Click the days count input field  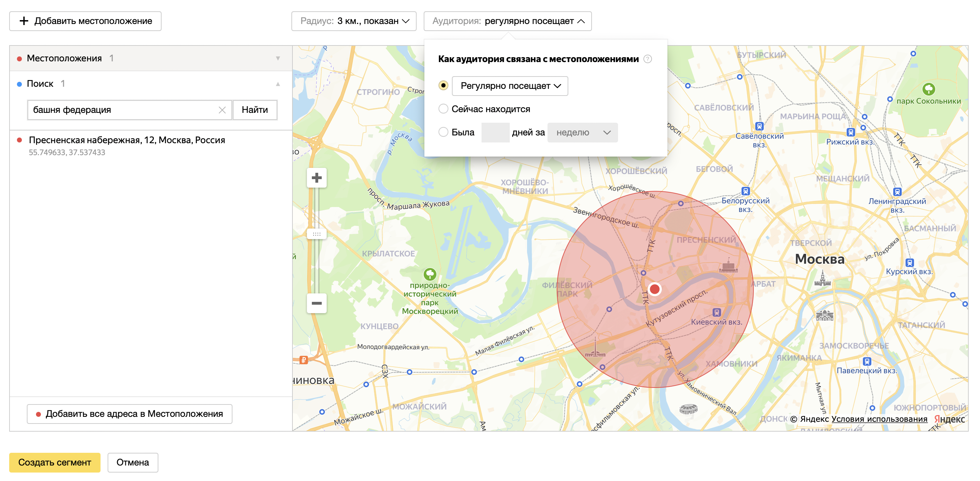[x=495, y=132]
